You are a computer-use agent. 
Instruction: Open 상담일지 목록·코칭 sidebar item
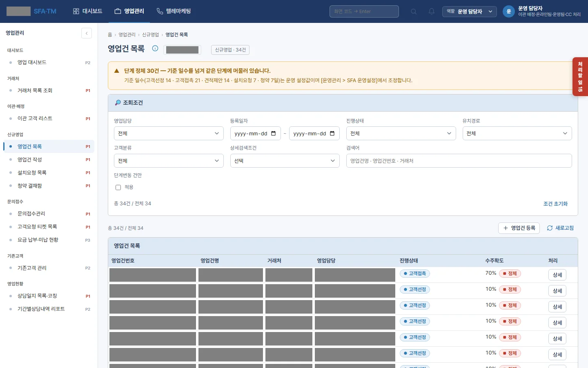click(x=49, y=296)
